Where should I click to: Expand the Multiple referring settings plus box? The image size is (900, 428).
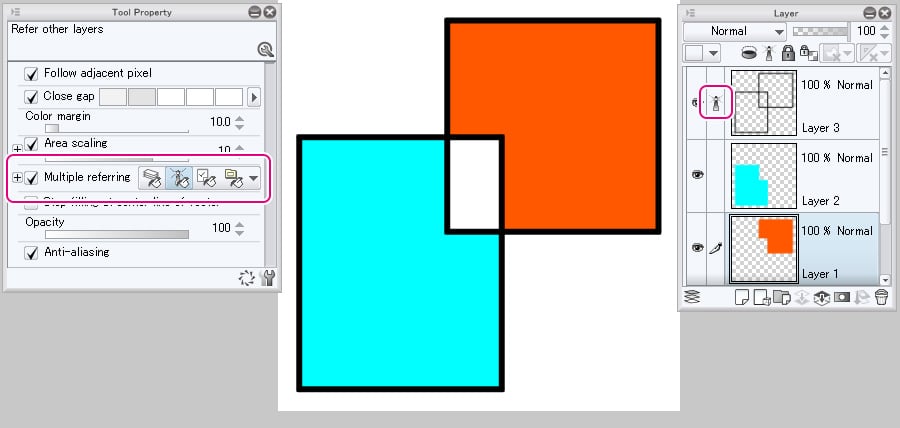(x=17, y=178)
